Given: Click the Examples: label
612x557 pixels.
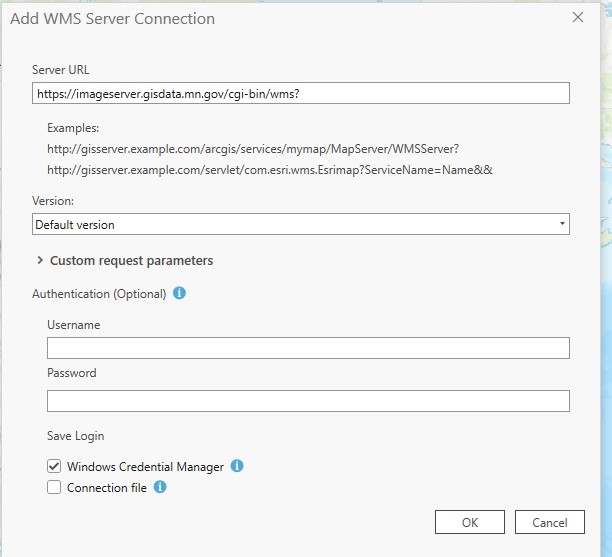Looking at the screenshot, I should point(73,128).
